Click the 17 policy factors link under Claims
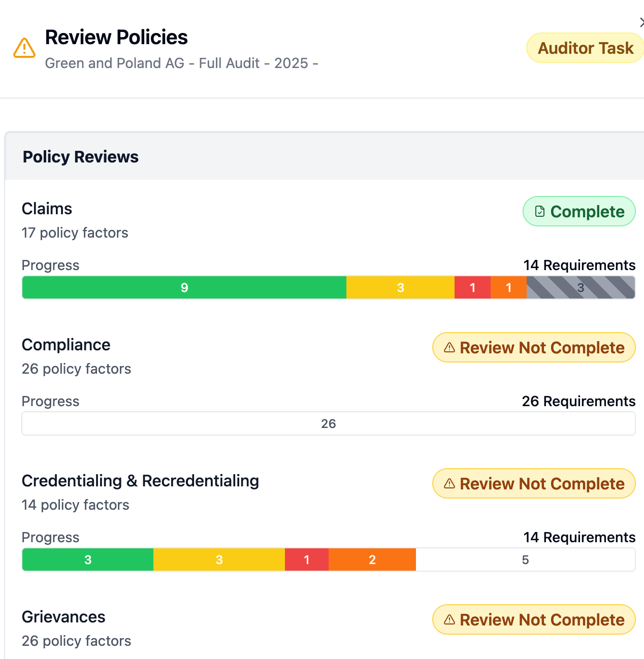 [x=75, y=233]
